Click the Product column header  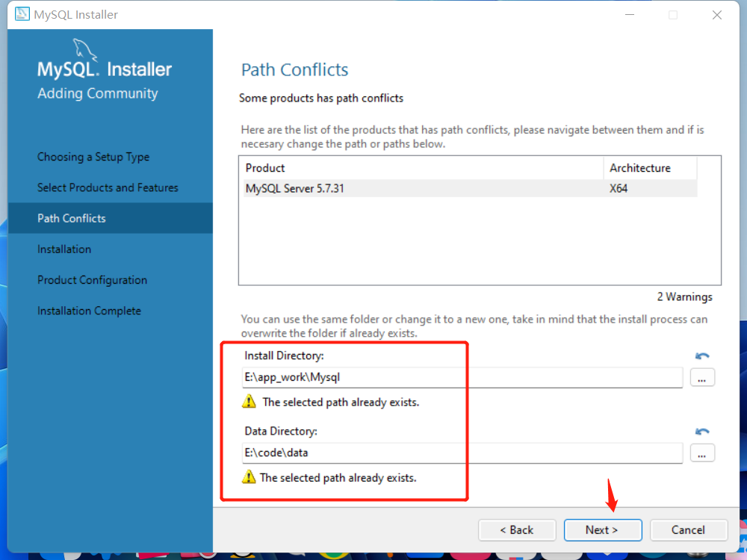pyautogui.click(x=423, y=168)
